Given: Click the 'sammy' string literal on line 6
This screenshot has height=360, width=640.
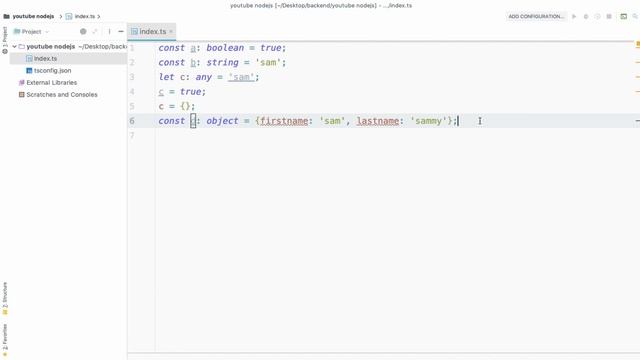Looking at the screenshot, I should tap(428, 121).
